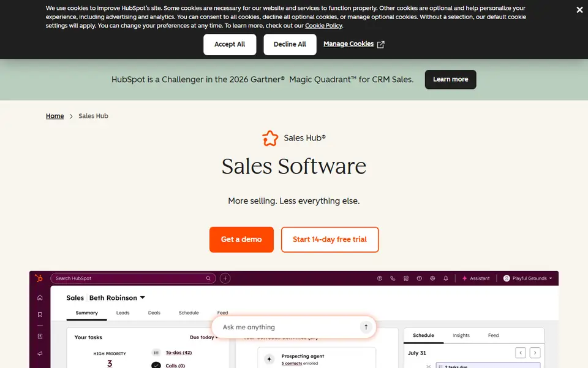
Task: Click the magnifier icon in Search HubSpot
Action: 208,278
